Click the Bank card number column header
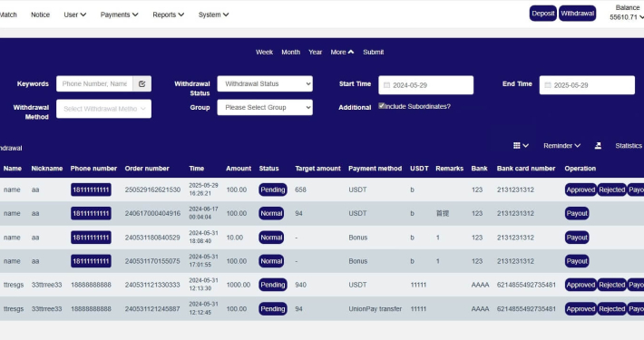 (x=526, y=169)
